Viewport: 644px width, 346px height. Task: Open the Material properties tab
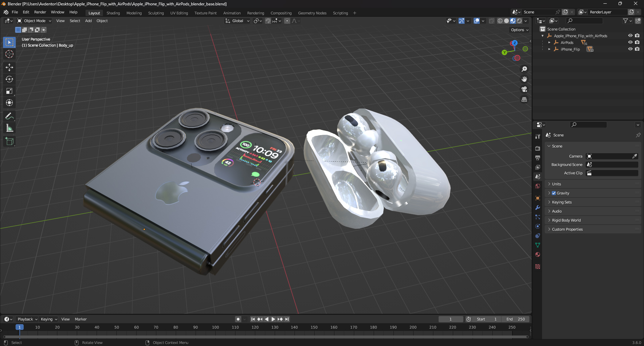538,254
